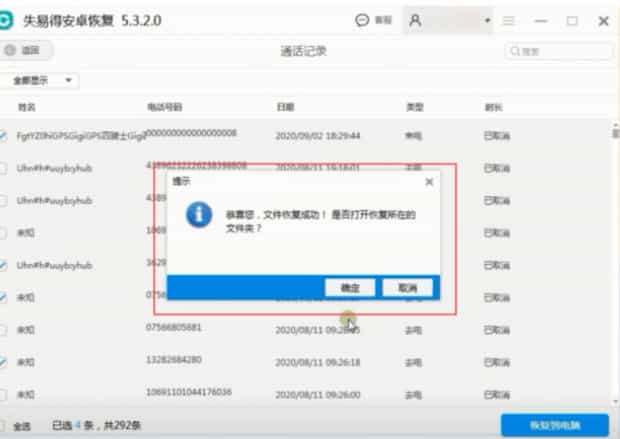Confirm with 确定 in the dialog
Screen dimensions: 620x439
[350, 288]
